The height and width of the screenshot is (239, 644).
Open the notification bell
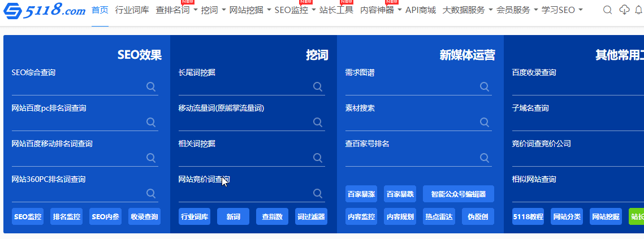[x=638, y=10]
